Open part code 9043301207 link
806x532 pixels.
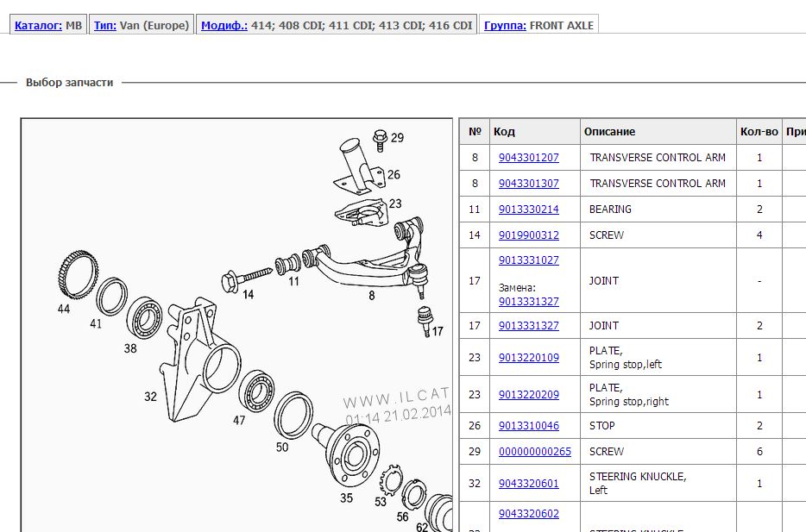(x=528, y=158)
